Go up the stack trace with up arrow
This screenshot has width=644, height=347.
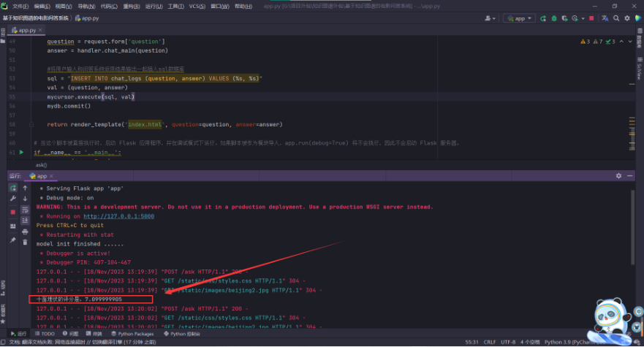25,188
